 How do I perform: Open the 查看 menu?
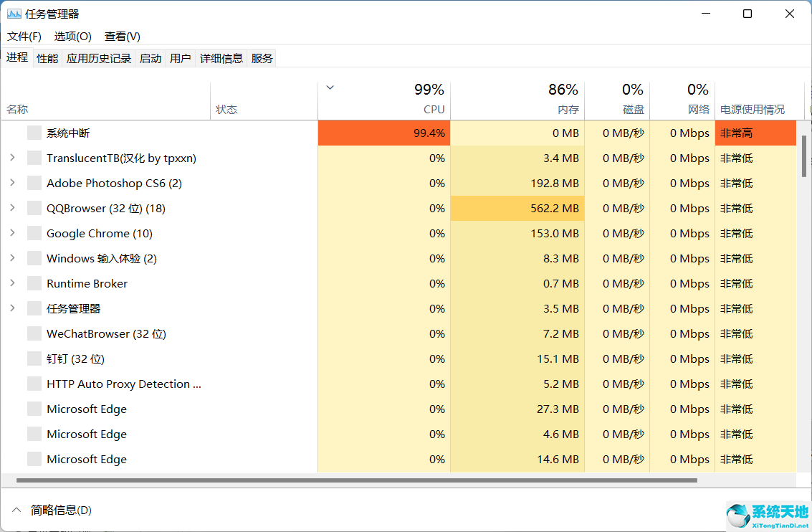click(121, 36)
